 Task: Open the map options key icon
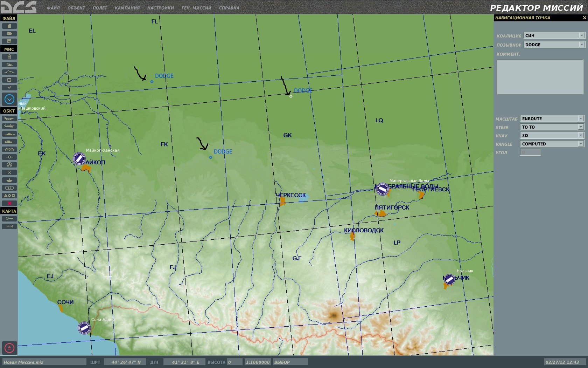pos(9,219)
